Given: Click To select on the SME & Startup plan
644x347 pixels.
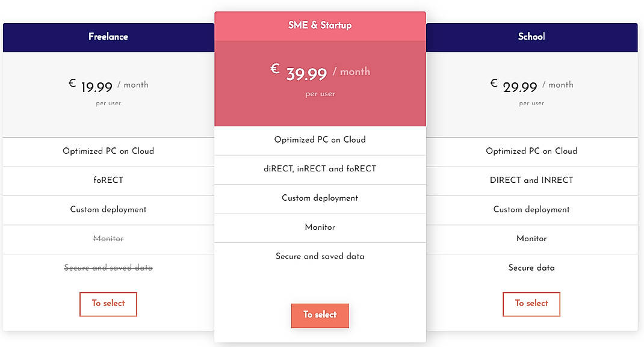Looking at the screenshot, I should pos(320,315).
